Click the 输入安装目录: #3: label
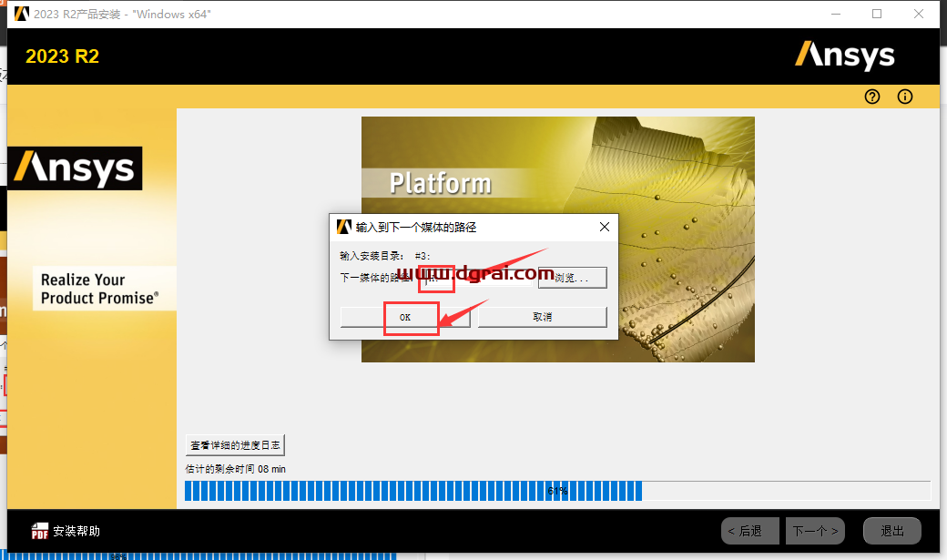 coord(384,256)
